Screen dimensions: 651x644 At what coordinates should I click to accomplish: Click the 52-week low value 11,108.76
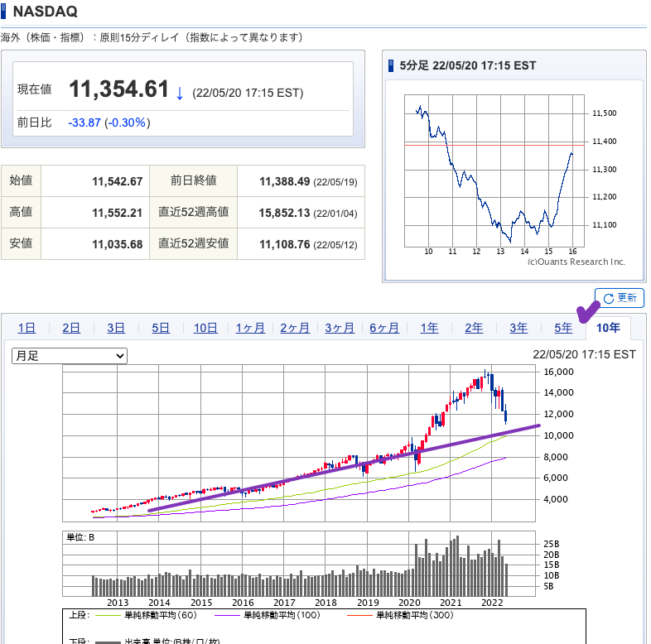285,244
